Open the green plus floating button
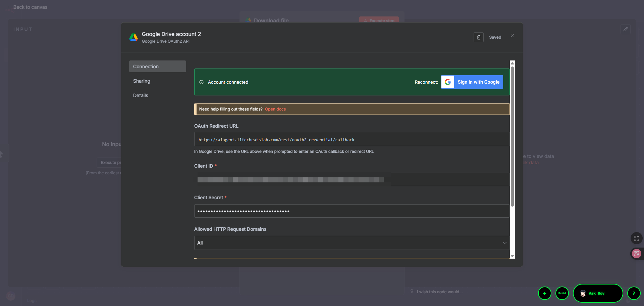The width and height of the screenshot is (644, 306). tap(544, 293)
